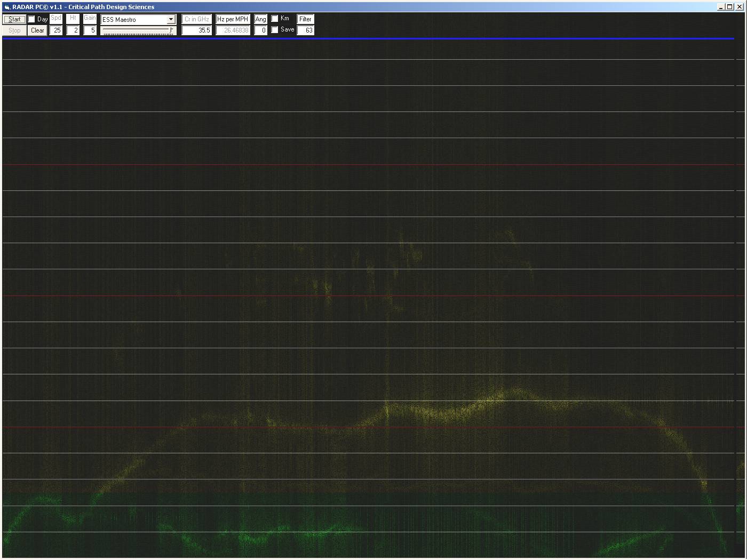Toggle the Km units checkbox
Image resolution: width=747 pixels, height=560 pixels.
click(275, 19)
